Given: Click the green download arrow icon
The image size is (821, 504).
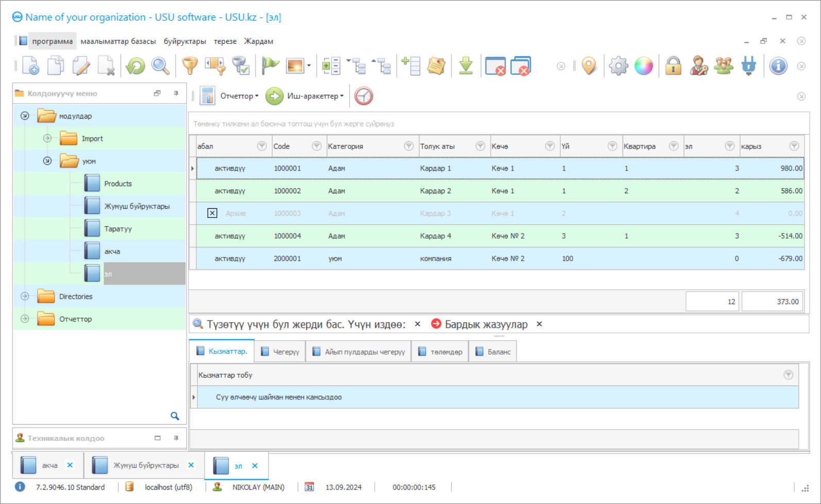Looking at the screenshot, I should click(466, 66).
